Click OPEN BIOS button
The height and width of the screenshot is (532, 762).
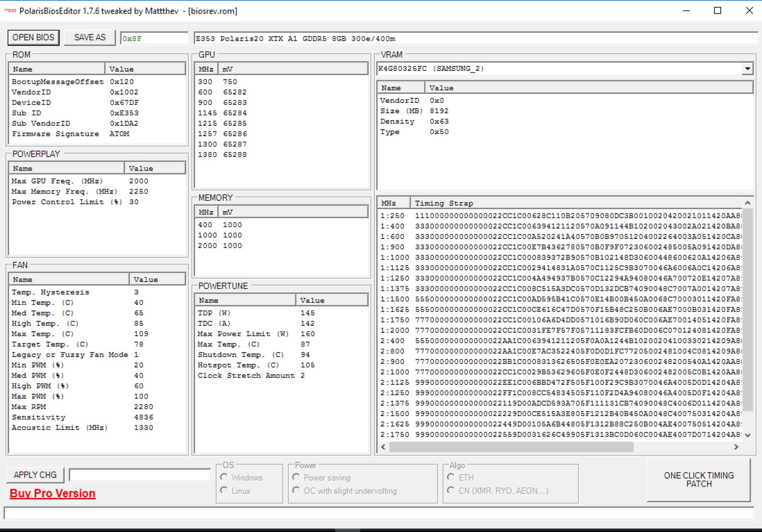coord(34,37)
